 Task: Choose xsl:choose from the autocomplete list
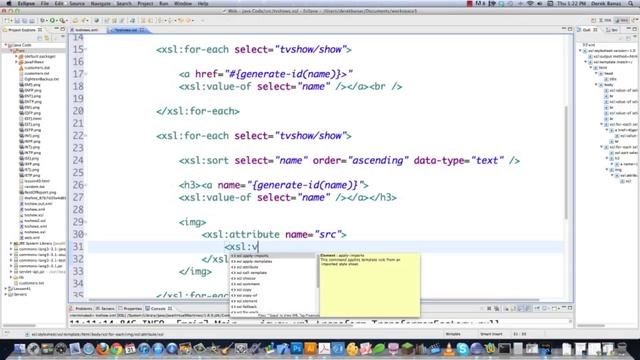click(x=273, y=278)
